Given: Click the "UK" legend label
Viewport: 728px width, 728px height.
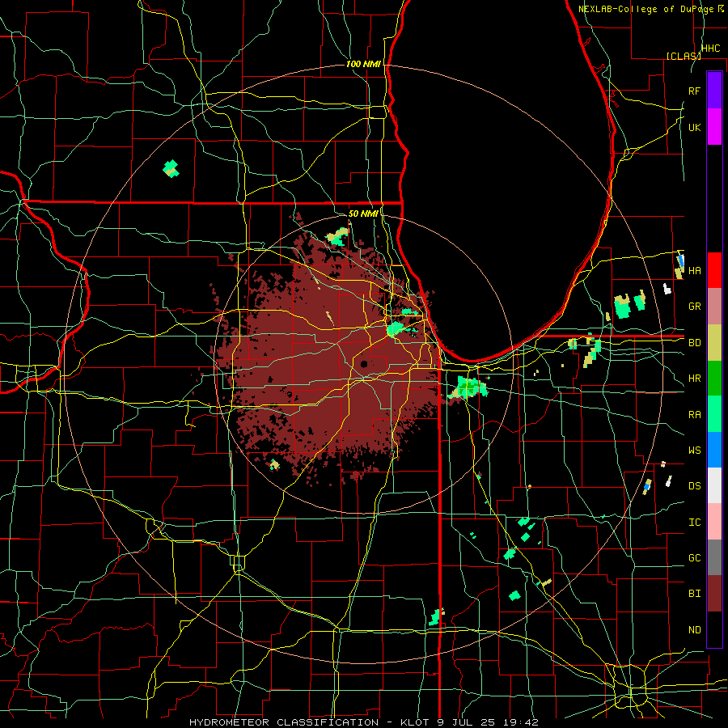Looking at the screenshot, I should (x=694, y=128).
